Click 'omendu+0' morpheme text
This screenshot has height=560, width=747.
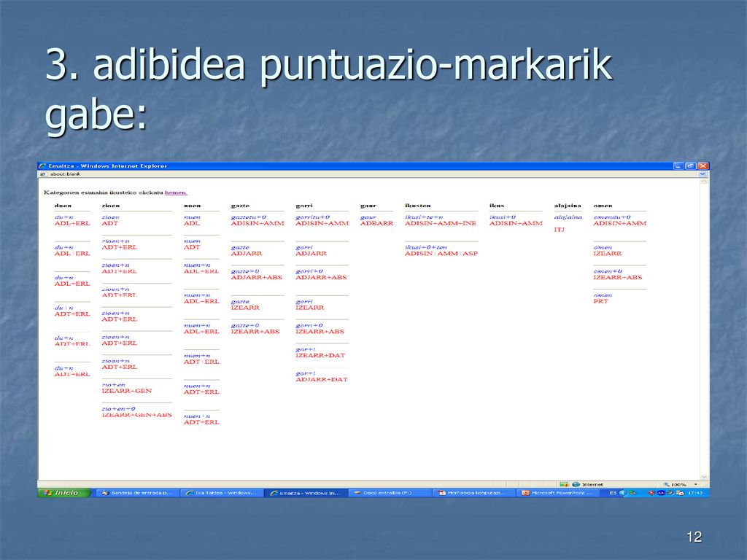[x=612, y=217]
